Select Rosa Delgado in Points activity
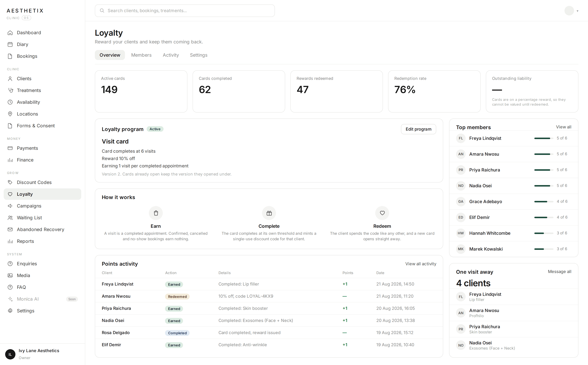Image resolution: width=588 pixels, height=365 pixels. pos(116,333)
